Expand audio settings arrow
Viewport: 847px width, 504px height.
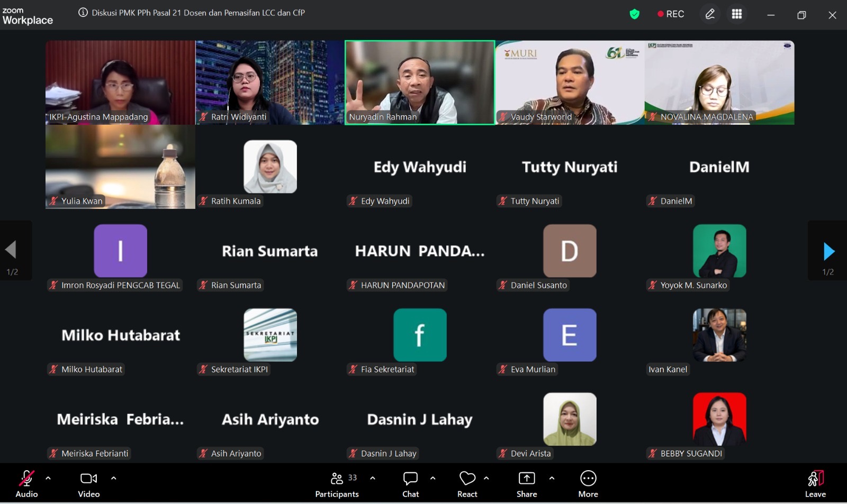click(x=48, y=478)
